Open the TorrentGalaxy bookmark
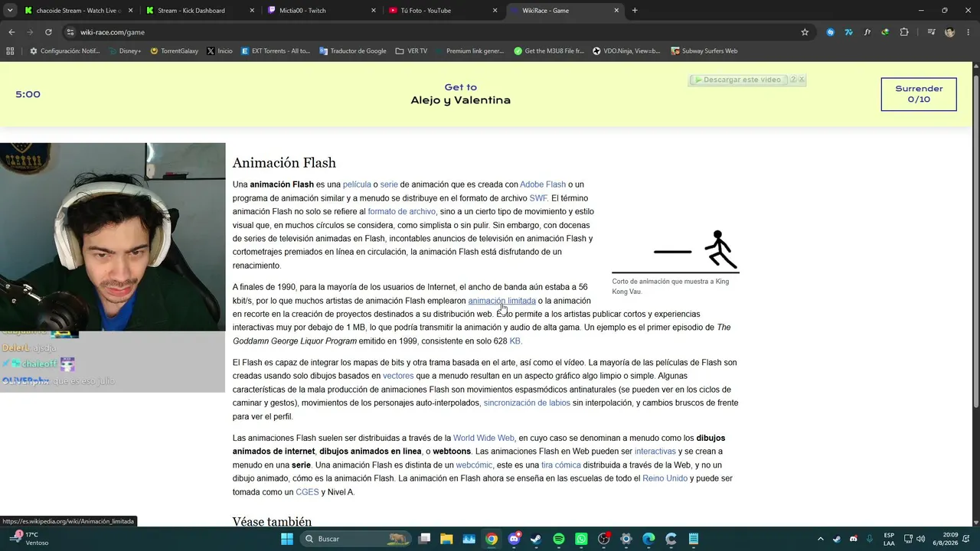Image resolution: width=980 pixels, height=551 pixels. pos(174,51)
